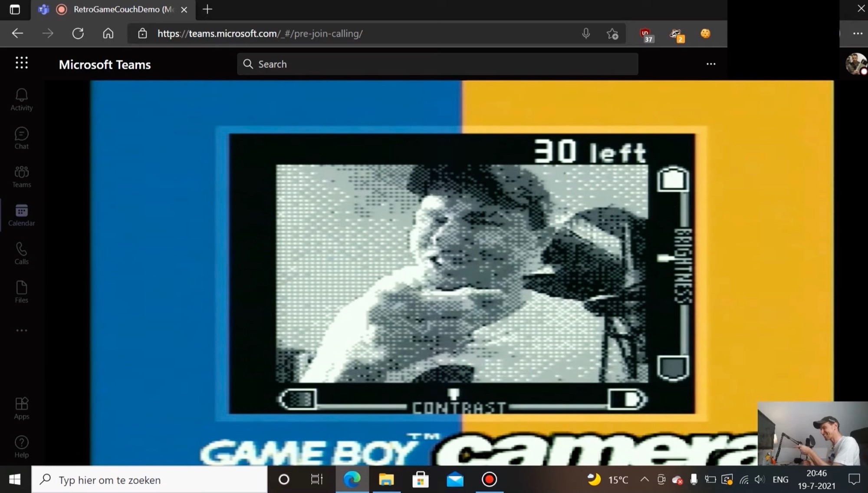Open Chat from the Teams sidebar
The width and height of the screenshot is (868, 493).
[21, 138]
